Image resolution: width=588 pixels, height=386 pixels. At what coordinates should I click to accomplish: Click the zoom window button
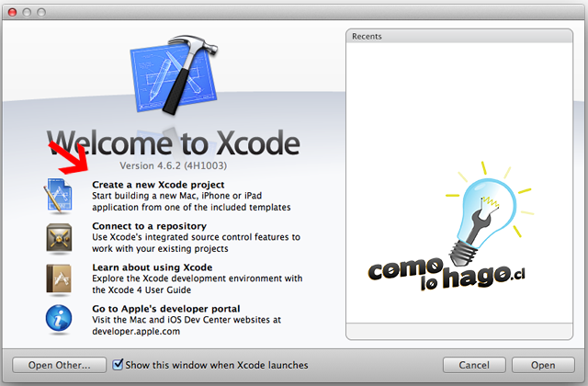[x=41, y=12]
